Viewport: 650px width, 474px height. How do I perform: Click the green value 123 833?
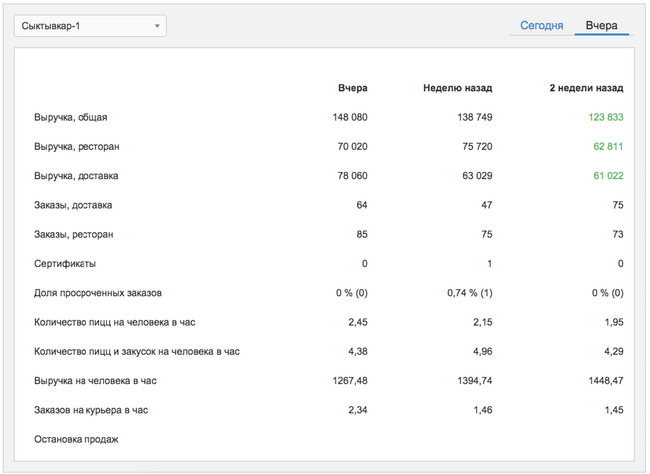[606, 117]
